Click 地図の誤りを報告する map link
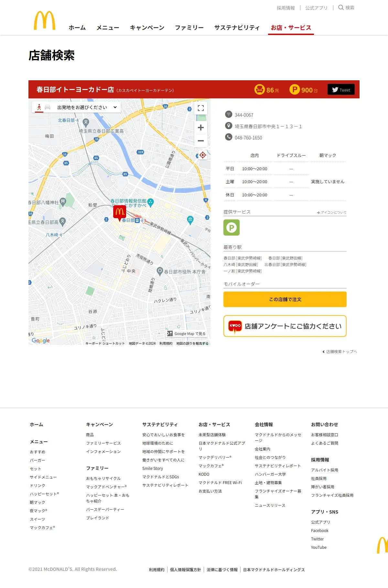The image size is (388, 588). point(192,343)
